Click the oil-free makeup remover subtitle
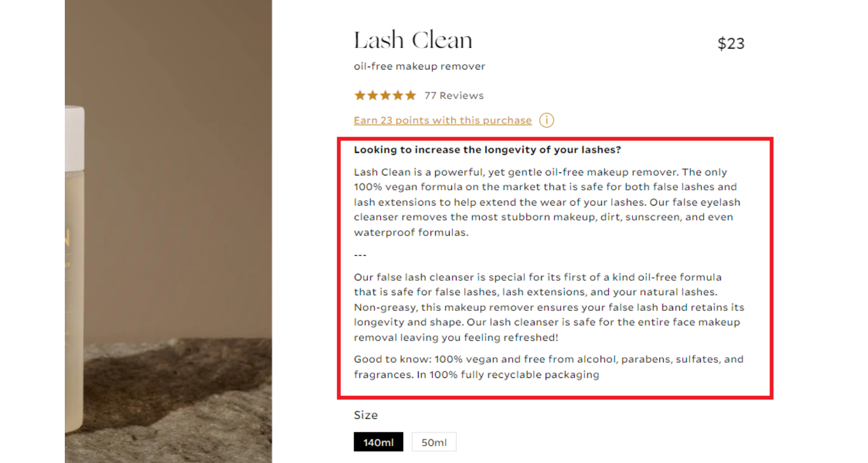The image size is (868, 463). click(420, 67)
